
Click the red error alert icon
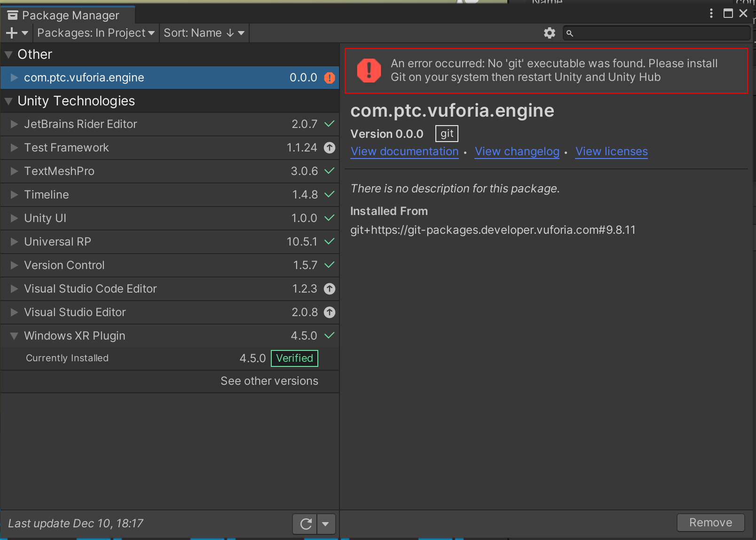(369, 71)
